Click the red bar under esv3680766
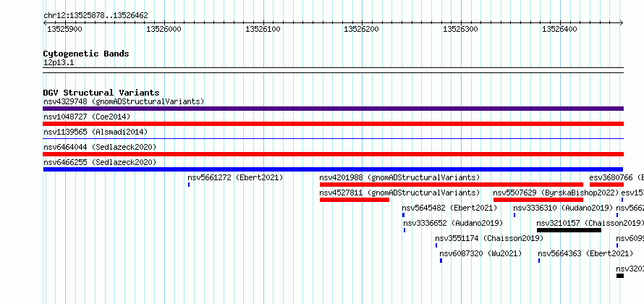Image resolution: width=644 pixels, height=304 pixels. pos(606,185)
